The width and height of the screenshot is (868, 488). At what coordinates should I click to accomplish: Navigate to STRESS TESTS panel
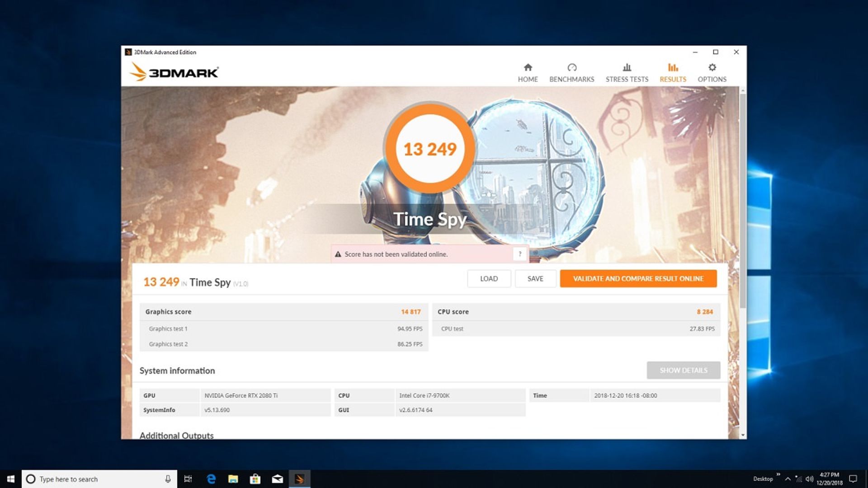626,71
